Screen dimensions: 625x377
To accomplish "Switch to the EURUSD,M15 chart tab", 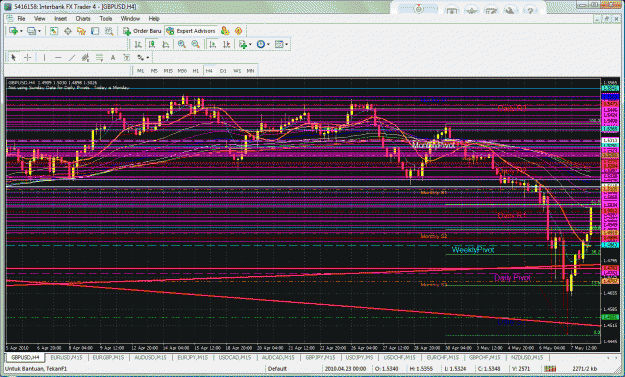I will [x=66, y=357].
